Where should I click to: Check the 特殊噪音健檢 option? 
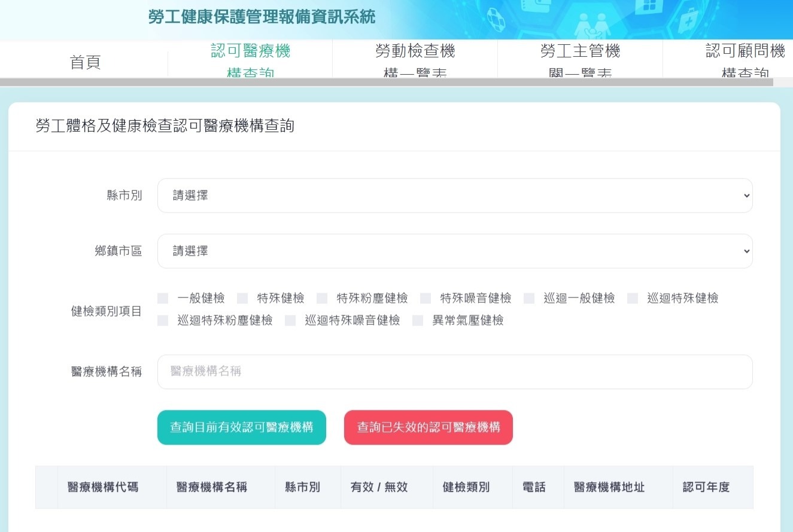point(426,298)
